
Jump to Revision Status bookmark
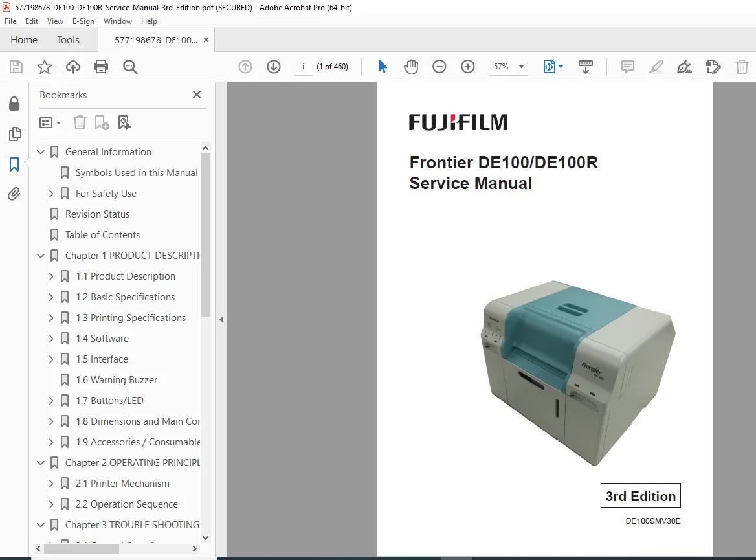[97, 214]
